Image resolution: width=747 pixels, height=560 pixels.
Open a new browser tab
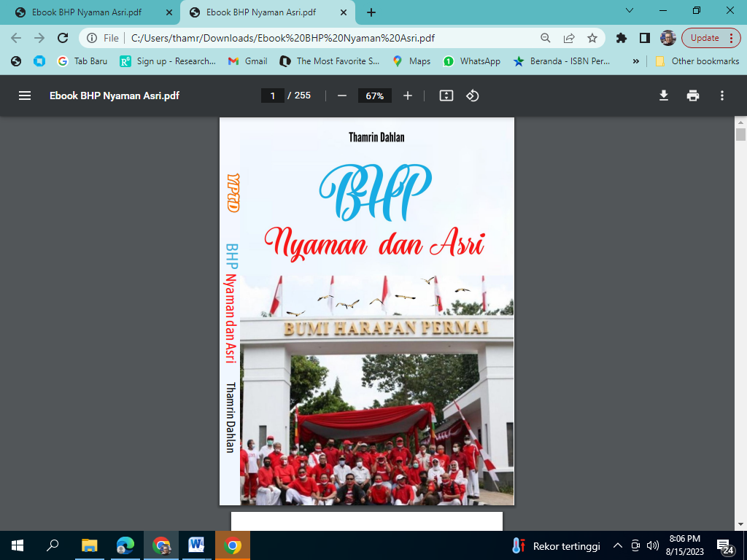(371, 12)
